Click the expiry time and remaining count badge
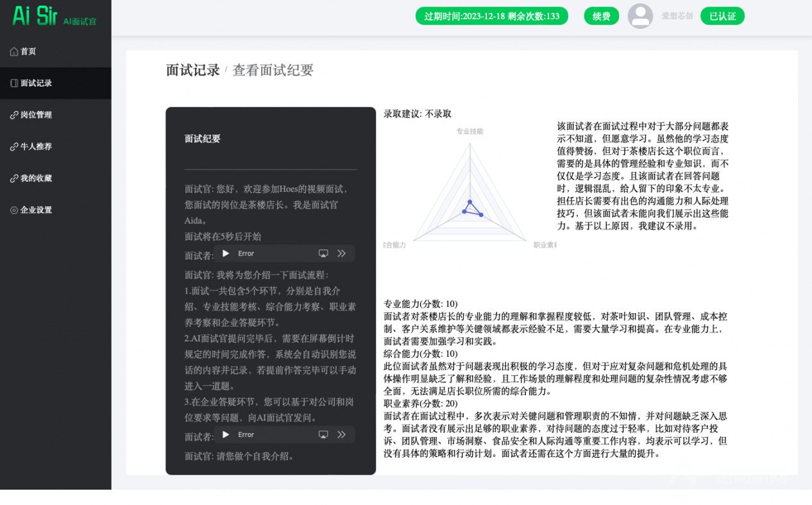This screenshot has height=505, width=812. [x=491, y=16]
